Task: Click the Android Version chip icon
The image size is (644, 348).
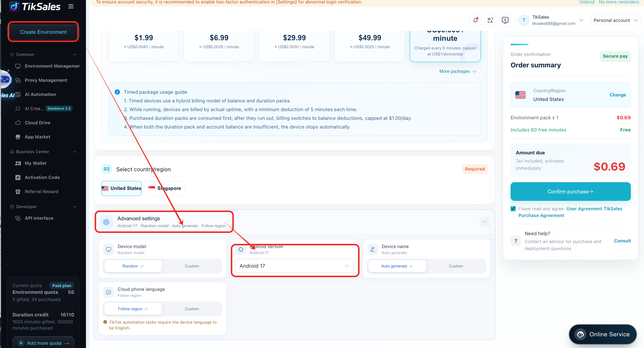Action: 241,249
